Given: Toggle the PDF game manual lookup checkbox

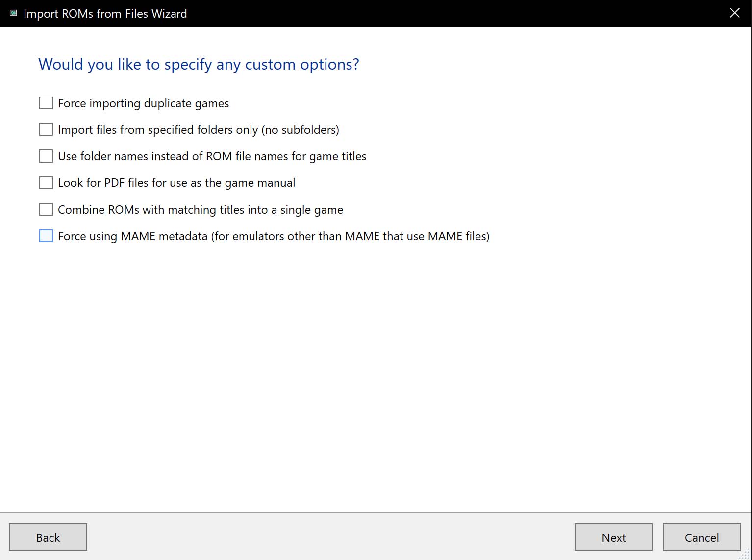Looking at the screenshot, I should point(46,183).
